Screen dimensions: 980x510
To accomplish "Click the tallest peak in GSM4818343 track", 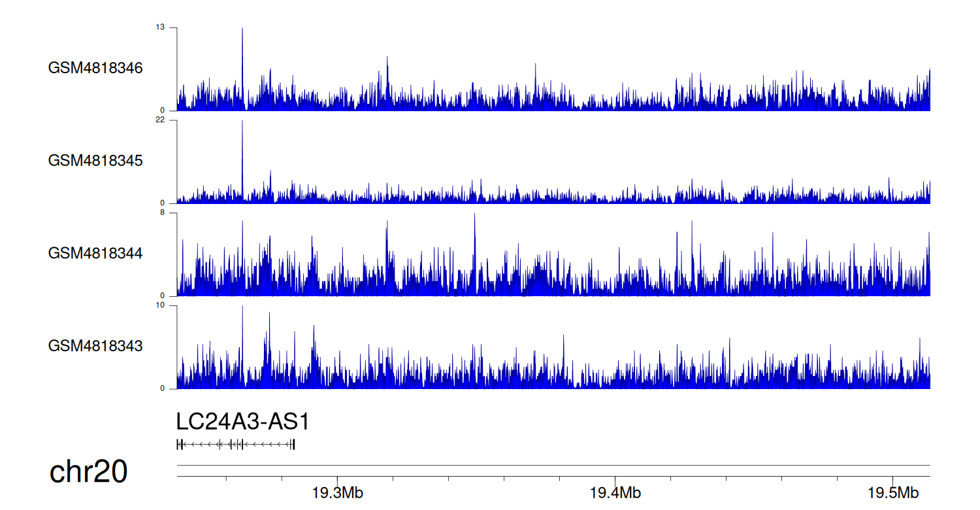I will point(242,308).
